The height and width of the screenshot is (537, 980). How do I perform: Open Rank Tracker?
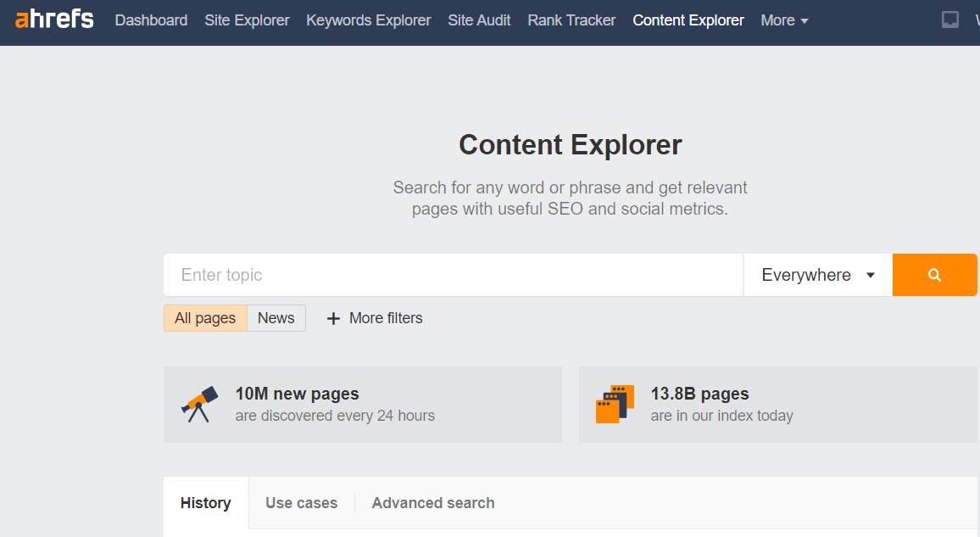click(572, 20)
